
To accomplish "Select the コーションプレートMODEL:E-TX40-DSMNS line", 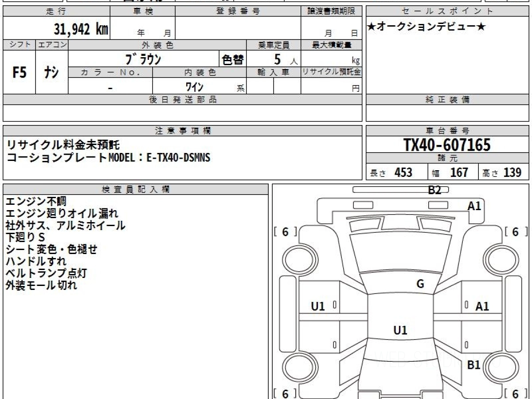I will tap(109, 157).
